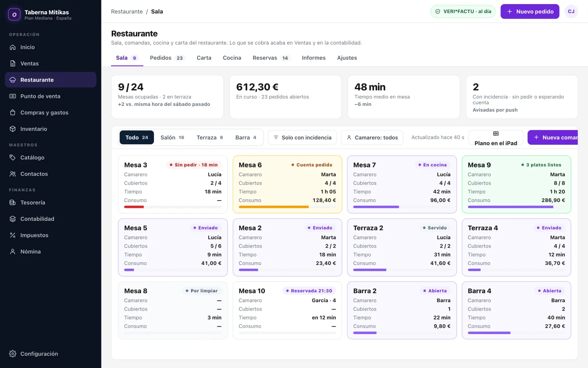Select the Todo 24 filter
Viewport: 588px width, 368px height.
pyautogui.click(x=137, y=137)
